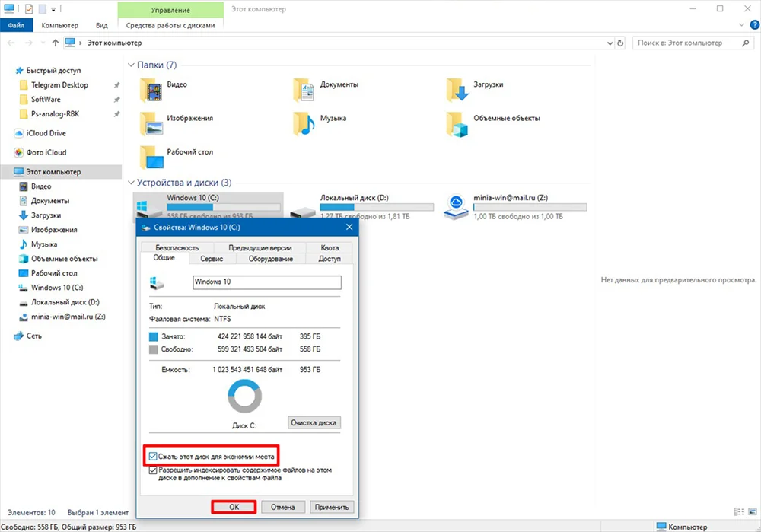Toggle 'Разрешить индексировать содержимое' checkbox
The image size is (761, 532).
coord(154,470)
